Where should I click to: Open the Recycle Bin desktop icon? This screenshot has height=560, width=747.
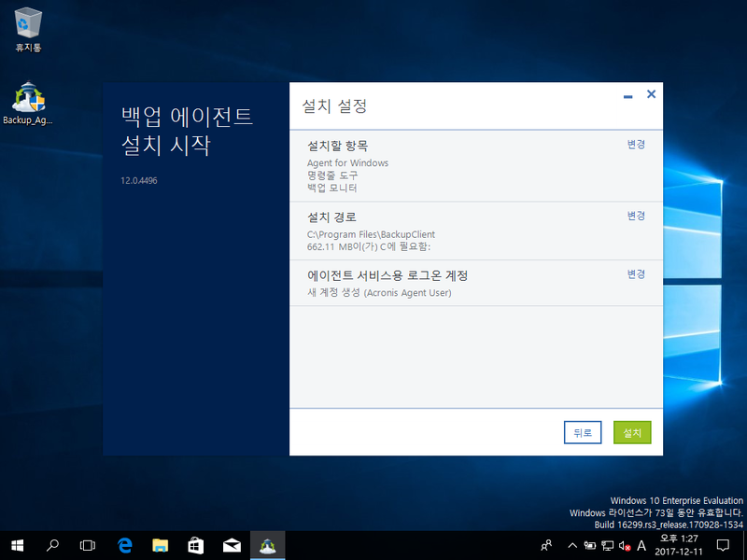coord(28,30)
